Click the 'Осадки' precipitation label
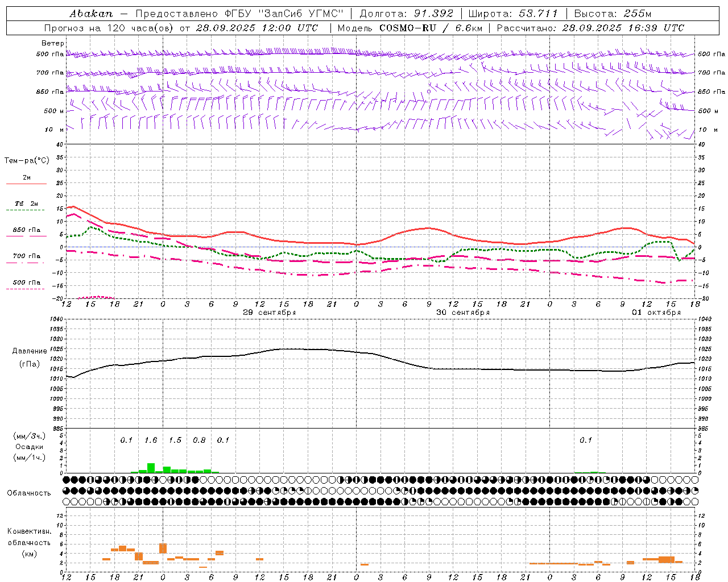 coord(29,447)
